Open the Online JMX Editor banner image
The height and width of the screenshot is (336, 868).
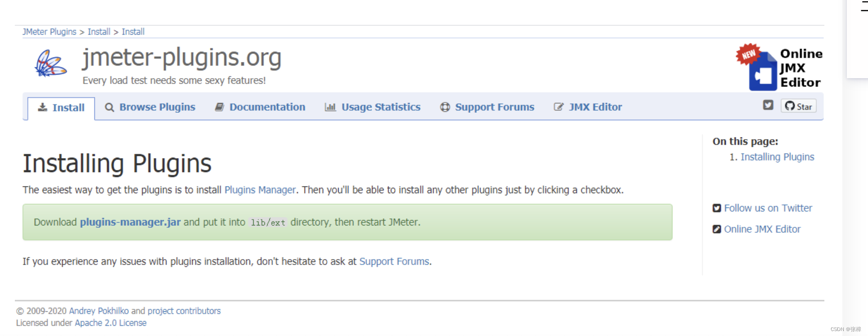[x=779, y=67]
